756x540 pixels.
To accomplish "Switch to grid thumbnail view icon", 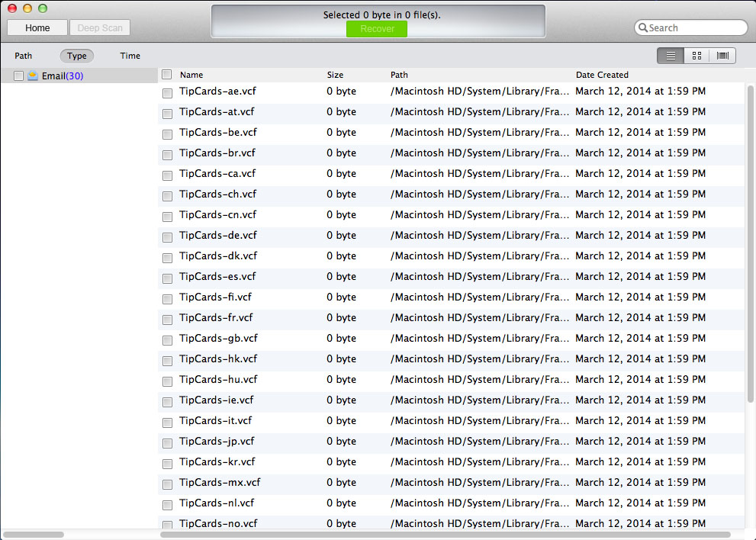I will tap(696, 56).
